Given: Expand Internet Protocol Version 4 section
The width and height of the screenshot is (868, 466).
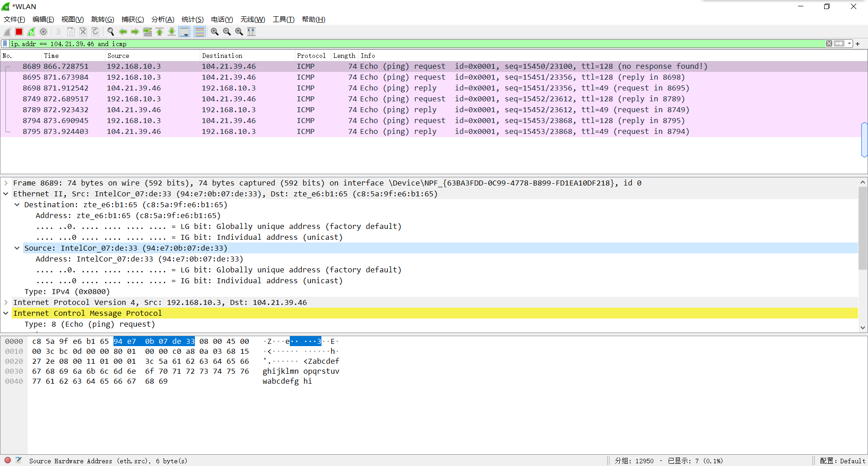Looking at the screenshot, I should click(6, 302).
